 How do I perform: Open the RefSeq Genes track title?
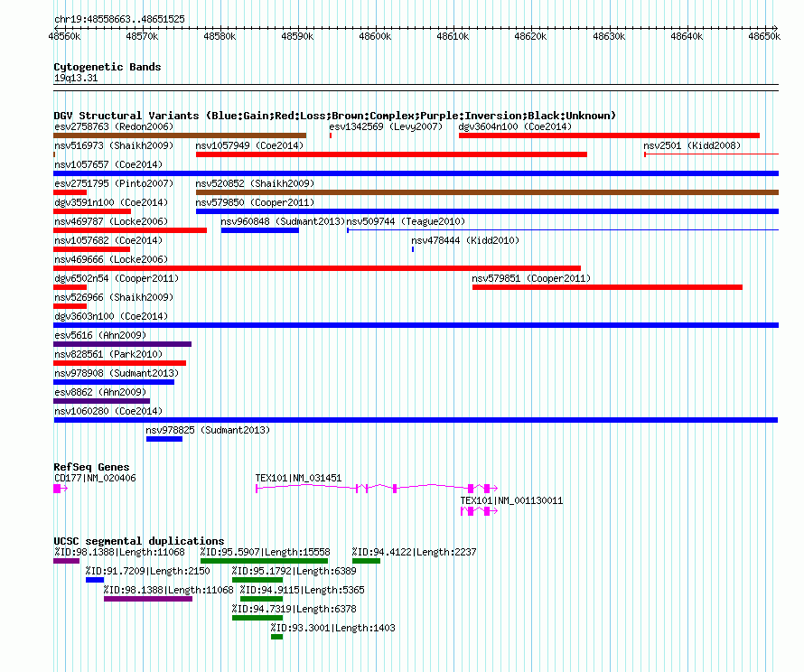tap(91, 467)
